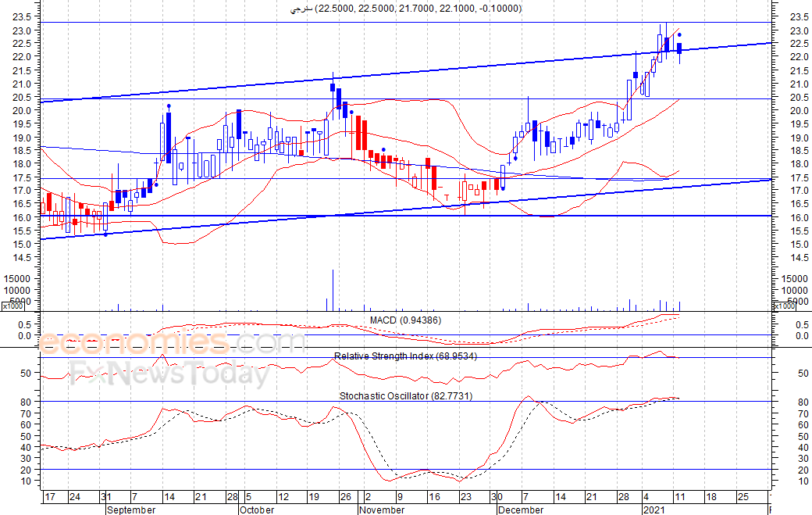Screen dimensions: 812x515
Task: Click date label 18 in January 2021
Action: (x=711, y=497)
